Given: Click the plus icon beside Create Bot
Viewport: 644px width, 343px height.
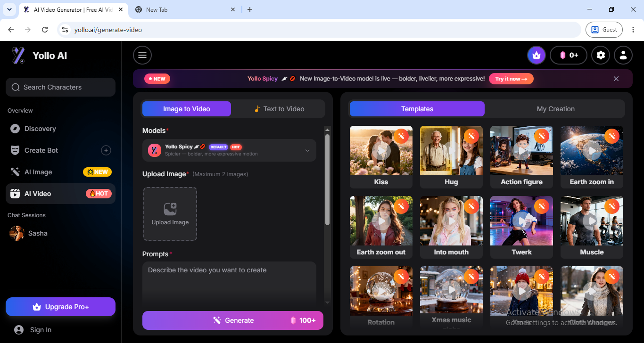Looking at the screenshot, I should 106,150.
